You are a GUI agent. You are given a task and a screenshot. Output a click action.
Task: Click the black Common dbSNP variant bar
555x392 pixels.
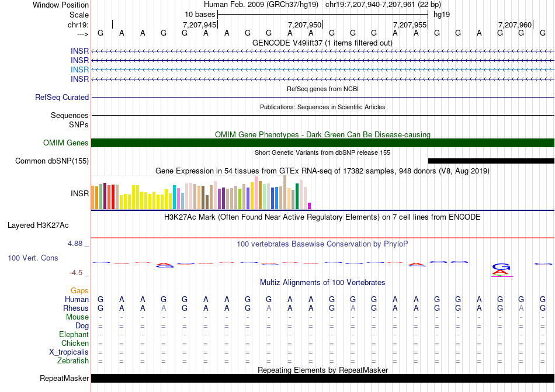pos(491,161)
